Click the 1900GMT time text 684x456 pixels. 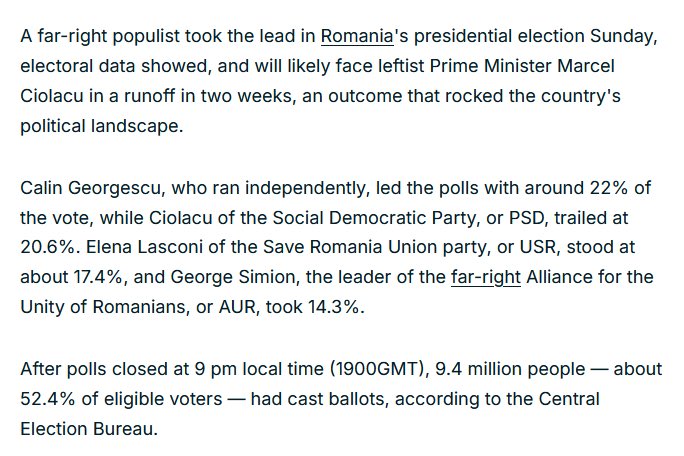point(376,369)
